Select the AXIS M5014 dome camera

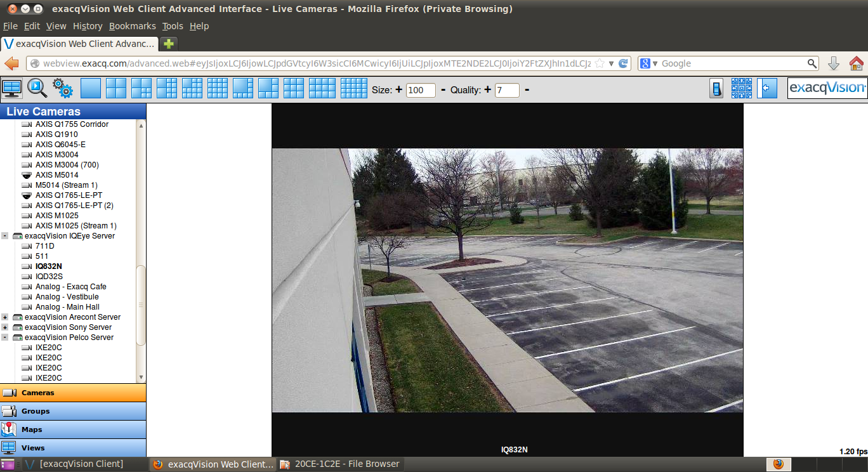pos(57,175)
